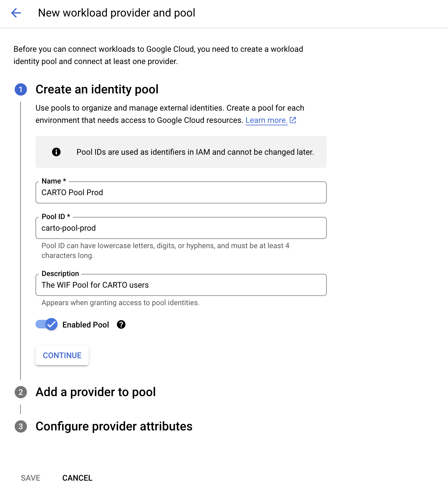This screenshot has height=492, width=448.
Task: Open the Enabled Pool help tooltip icon
Action: click(121, 325)
